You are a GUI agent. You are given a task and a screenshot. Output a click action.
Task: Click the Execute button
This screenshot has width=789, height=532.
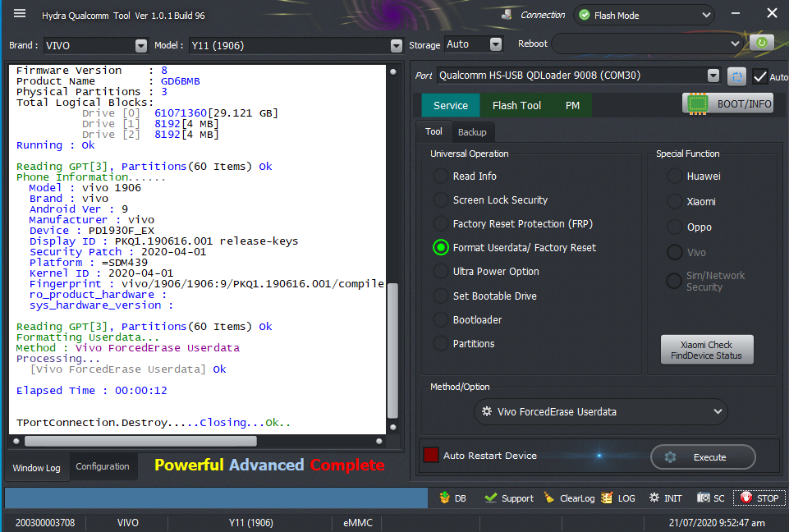703,457
